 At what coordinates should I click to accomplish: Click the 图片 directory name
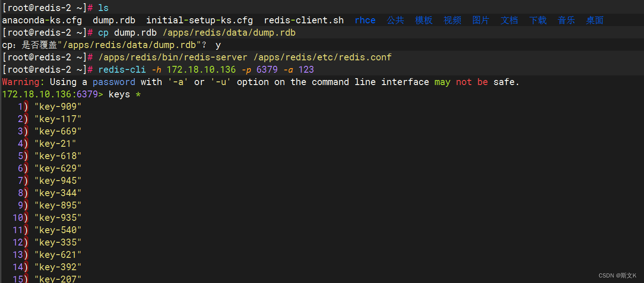[x=481, y=20]
